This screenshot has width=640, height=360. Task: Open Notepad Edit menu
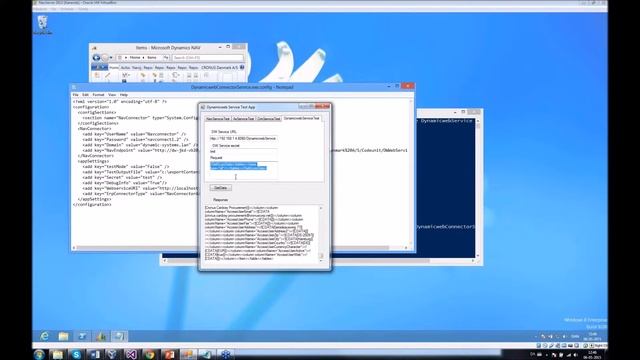pyautogui.click(x=85, y=95)
